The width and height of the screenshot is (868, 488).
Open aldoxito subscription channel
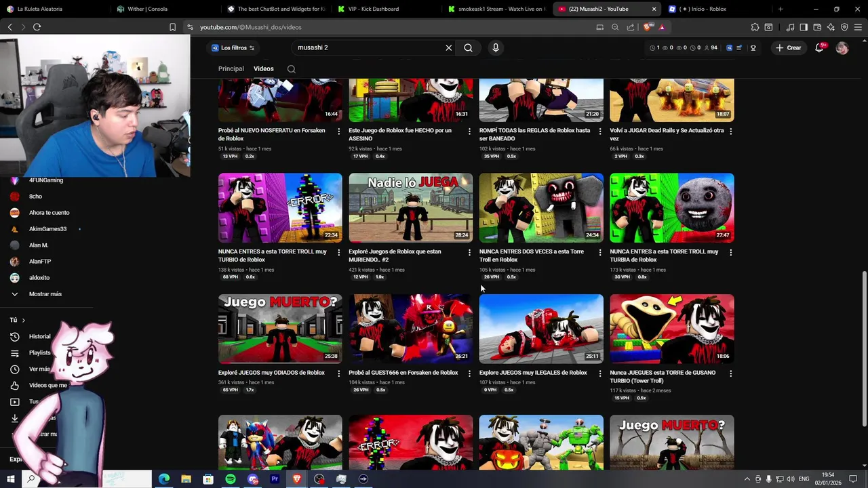39,278
